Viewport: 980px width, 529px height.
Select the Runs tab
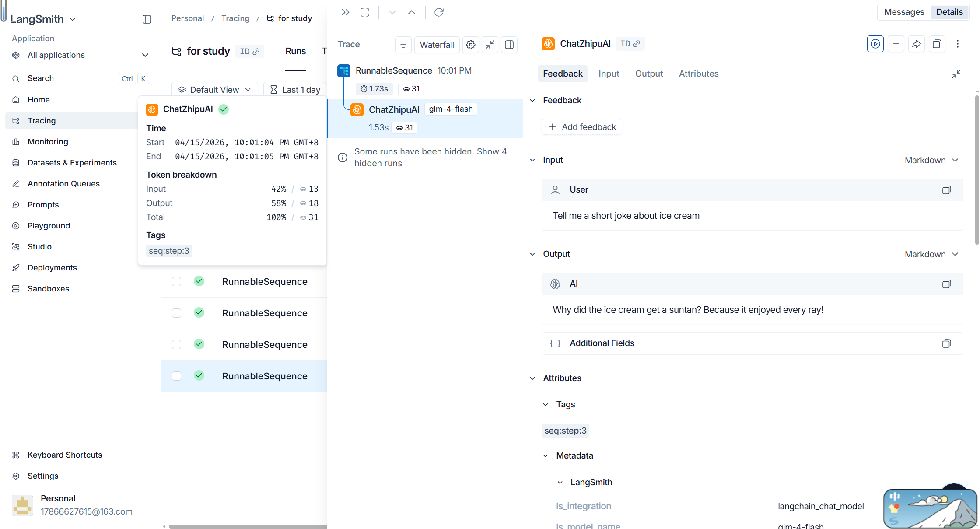[296, 51]
